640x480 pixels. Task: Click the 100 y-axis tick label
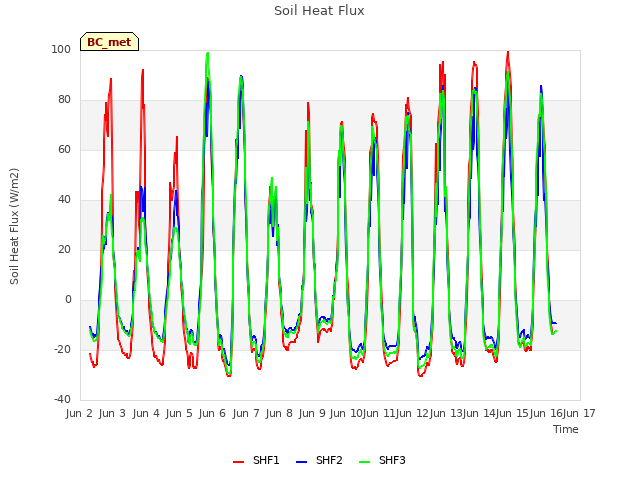click(x=61, y=50)
